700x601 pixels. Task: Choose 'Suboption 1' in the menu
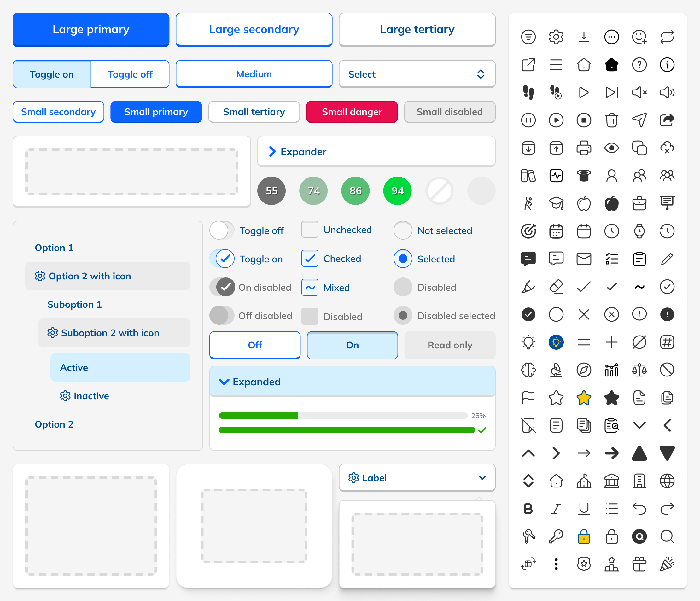click(x=74, y=304)
